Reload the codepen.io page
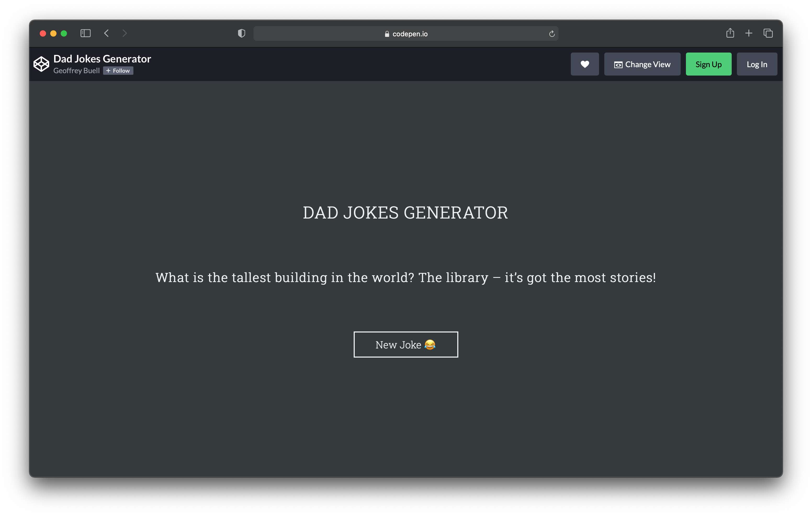Image resolution: width=812 pixels, height=516 pixels. [552, 34]
